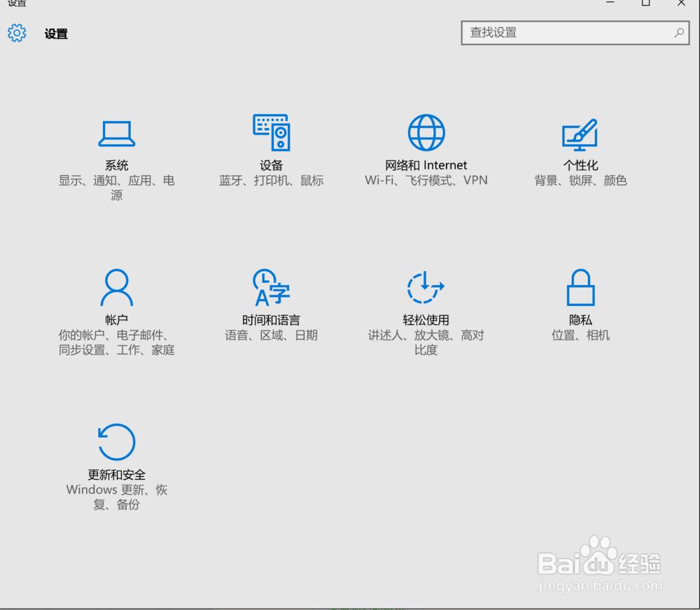The image size is (700, 610).
Task: Click the 语音、区域、日期 description
Action: pos(271,335)
